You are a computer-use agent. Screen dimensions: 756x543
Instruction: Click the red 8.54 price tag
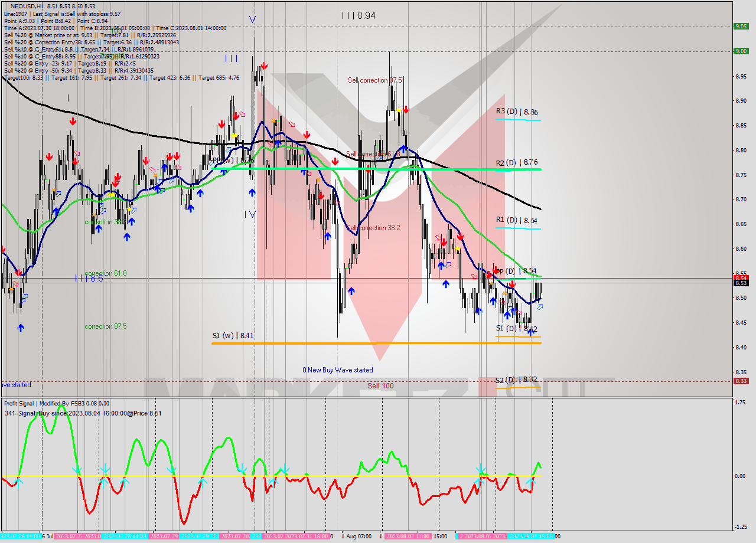coord(741,277)
